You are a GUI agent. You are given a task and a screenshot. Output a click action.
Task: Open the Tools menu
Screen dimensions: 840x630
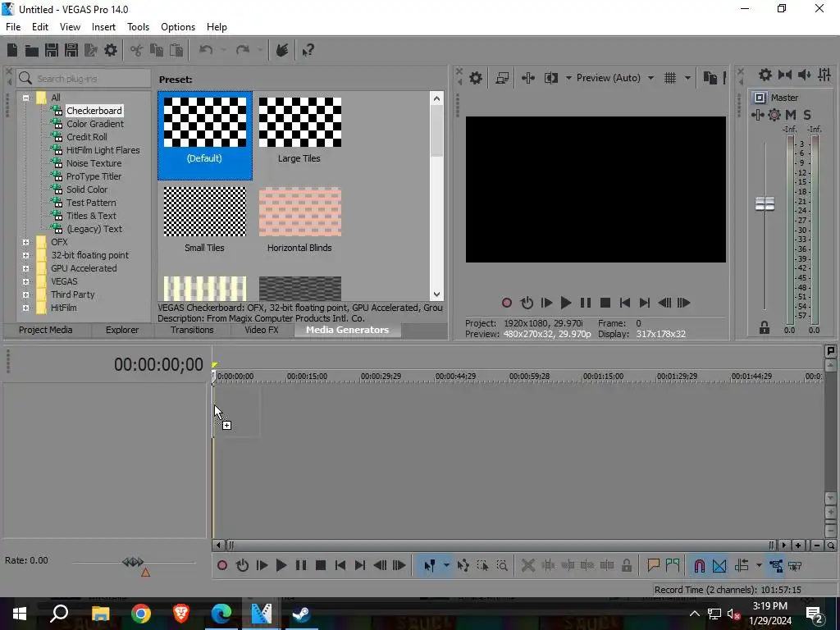pos(138,27)
